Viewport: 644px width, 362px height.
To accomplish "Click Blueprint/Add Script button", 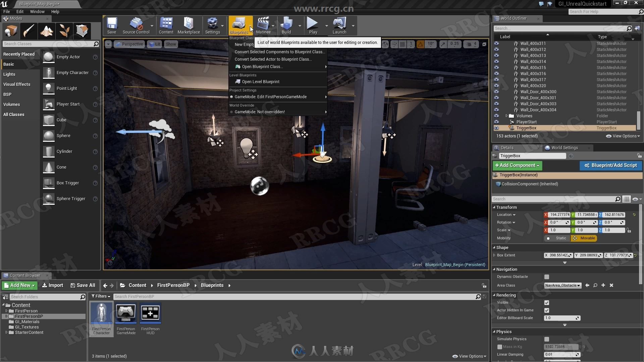I will coord(610,165).
